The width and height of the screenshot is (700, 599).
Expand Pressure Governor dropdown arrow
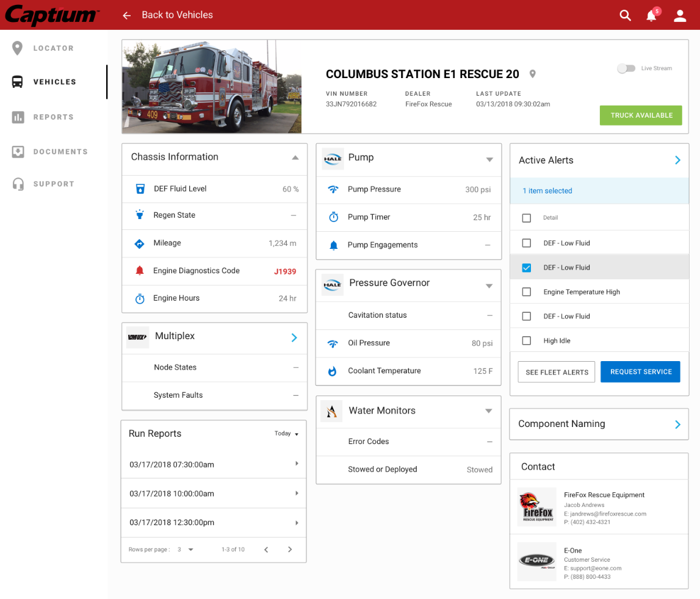point(489,285)
